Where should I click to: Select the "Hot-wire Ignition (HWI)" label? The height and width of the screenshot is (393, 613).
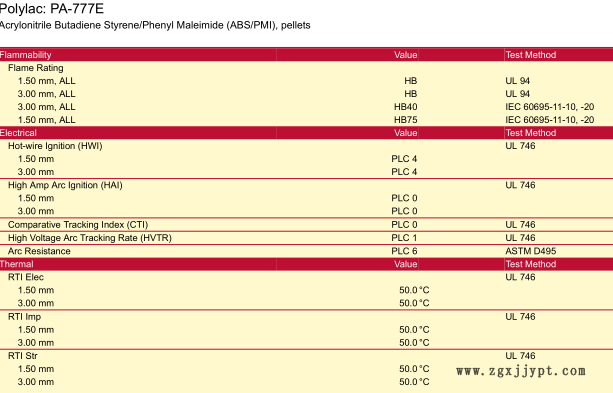pos(55,146)
